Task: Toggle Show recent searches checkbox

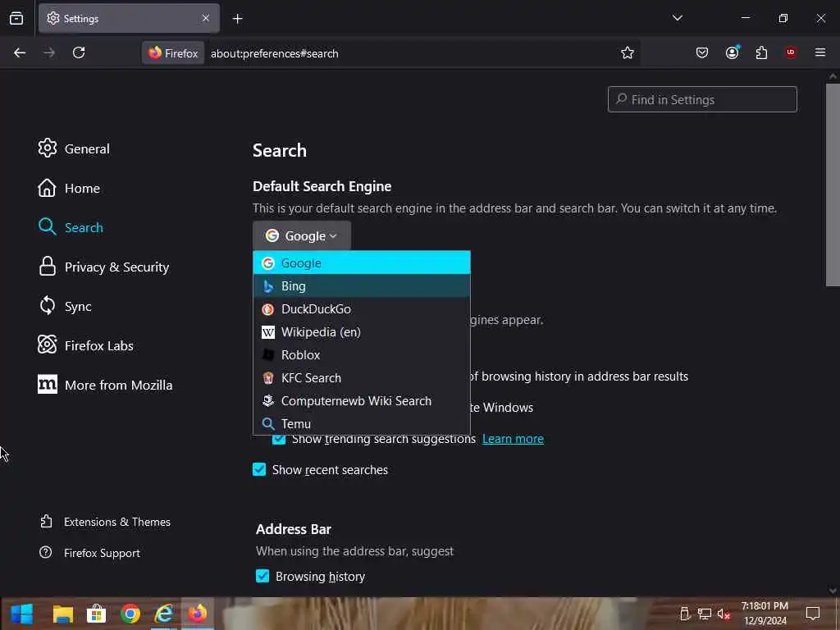Action: pyautogui.click(x=259, y=469)
